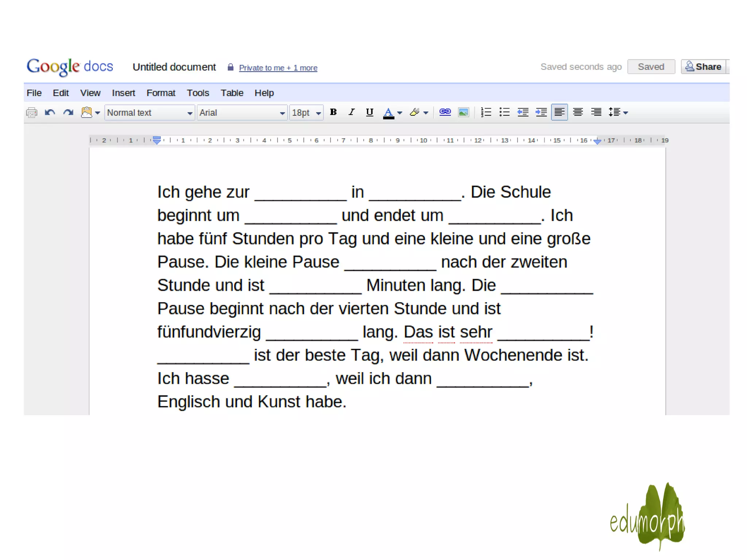747x560 pixels.
Task: Open the highlight color dropdown arrow
Action: pyautogui.click(x=426, y=113)
